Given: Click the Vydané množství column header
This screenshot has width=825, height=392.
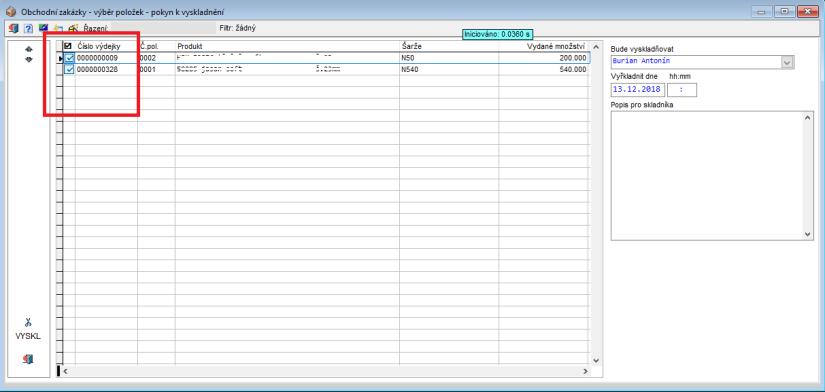Looking at the screenshot, I should [544, 47].
